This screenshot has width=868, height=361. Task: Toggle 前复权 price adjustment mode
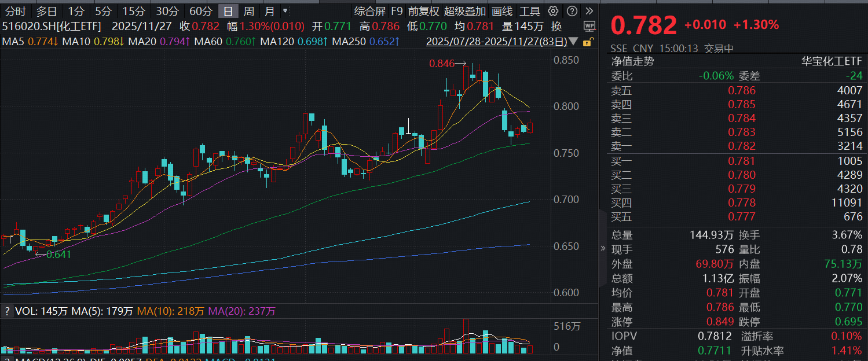click(x=423, y=11)
